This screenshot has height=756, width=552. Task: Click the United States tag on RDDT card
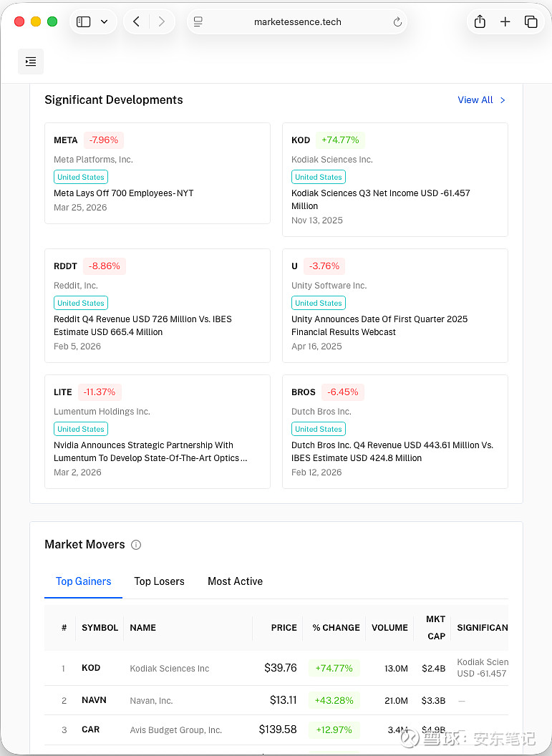coord(81,303)
